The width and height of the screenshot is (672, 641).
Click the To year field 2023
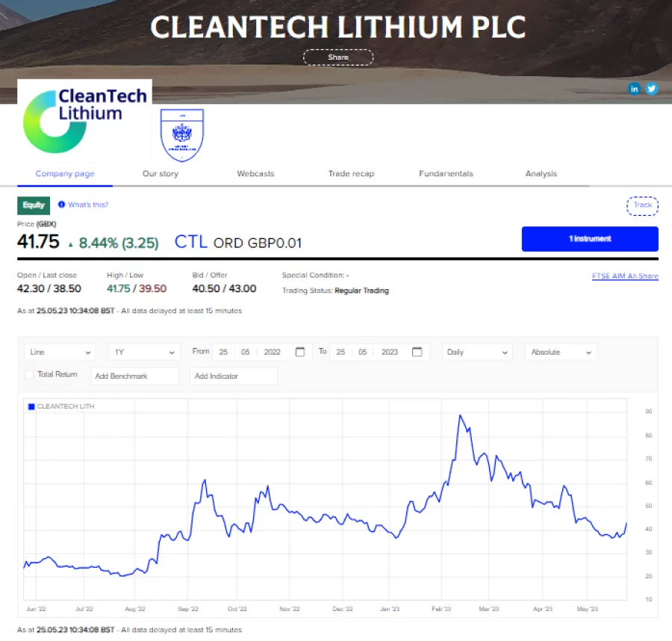[x=390, y=352]
